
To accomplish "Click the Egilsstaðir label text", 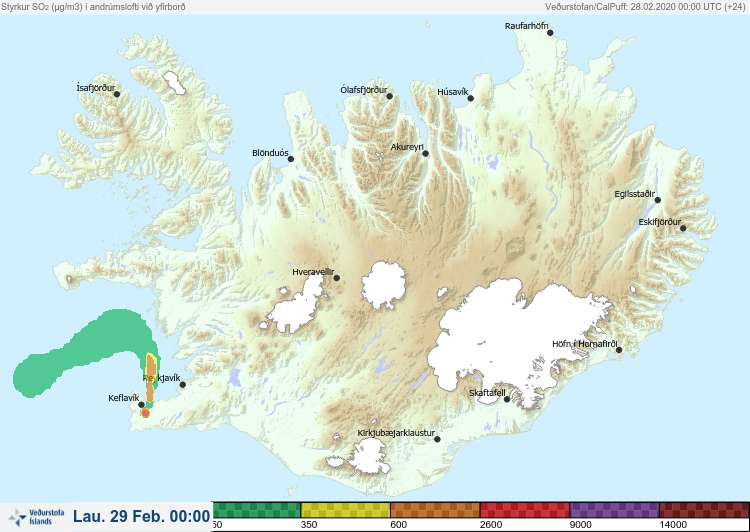I will click(x=634, y=194).
